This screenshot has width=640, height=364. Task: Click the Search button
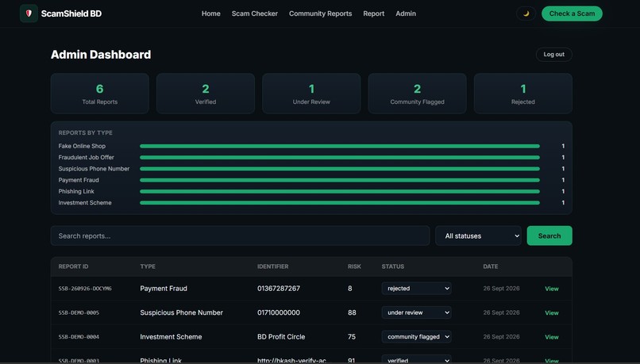click(549, 236)
